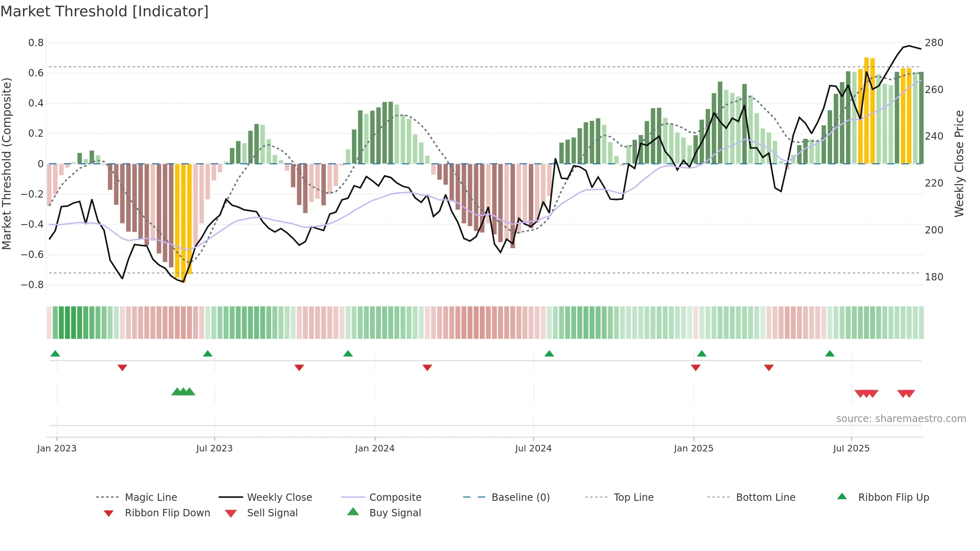The image size is (980, 551).
Task: Click the 180 right-axis tick label
Action: tap(934, 277)
